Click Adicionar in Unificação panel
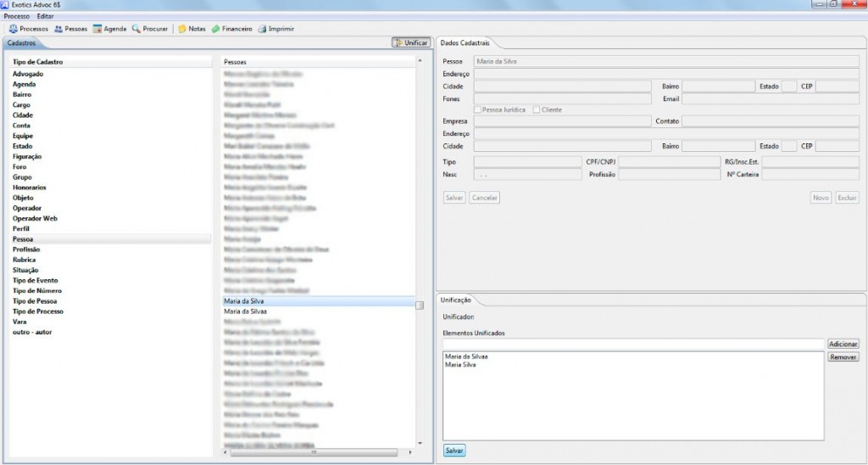Image resolution: width=868 pixels, height=465 pixels. [843, 344]
